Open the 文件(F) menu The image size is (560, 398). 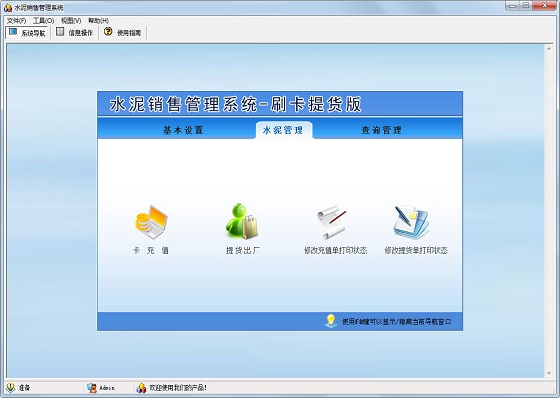[16, 21]
